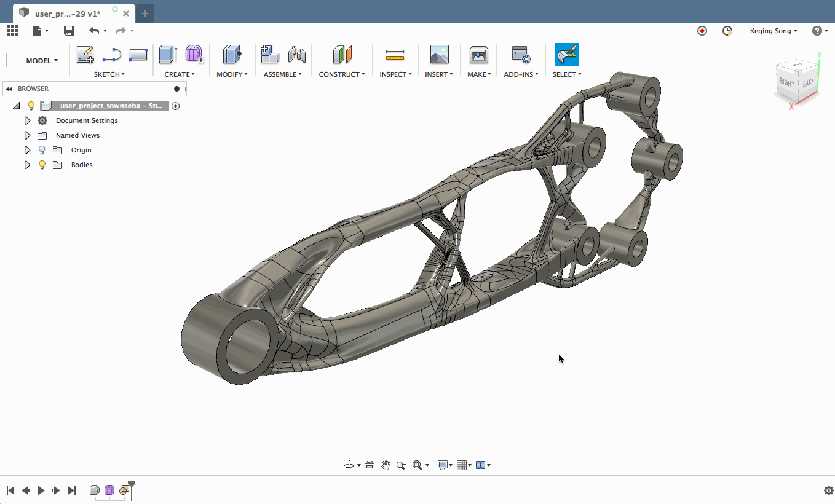This screenshot has height=504, width=835.
Task: Toggle the root component activation radio button
Action: point(175,106)
